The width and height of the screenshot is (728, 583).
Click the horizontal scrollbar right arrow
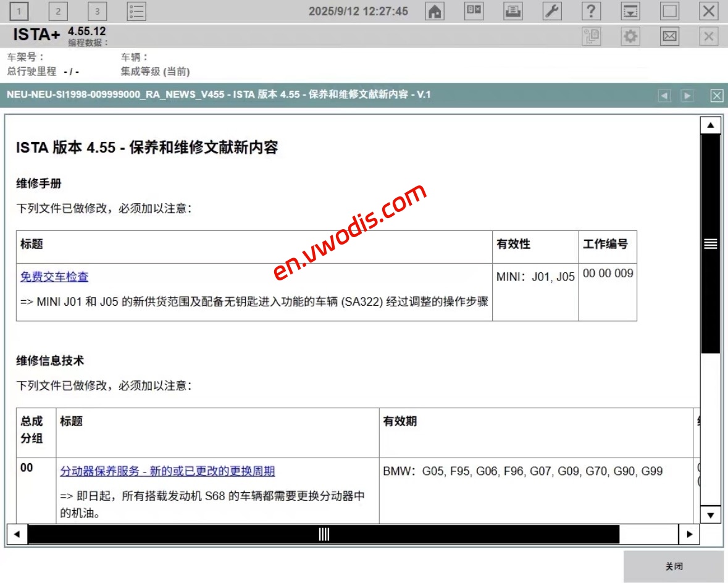(688, 534)
